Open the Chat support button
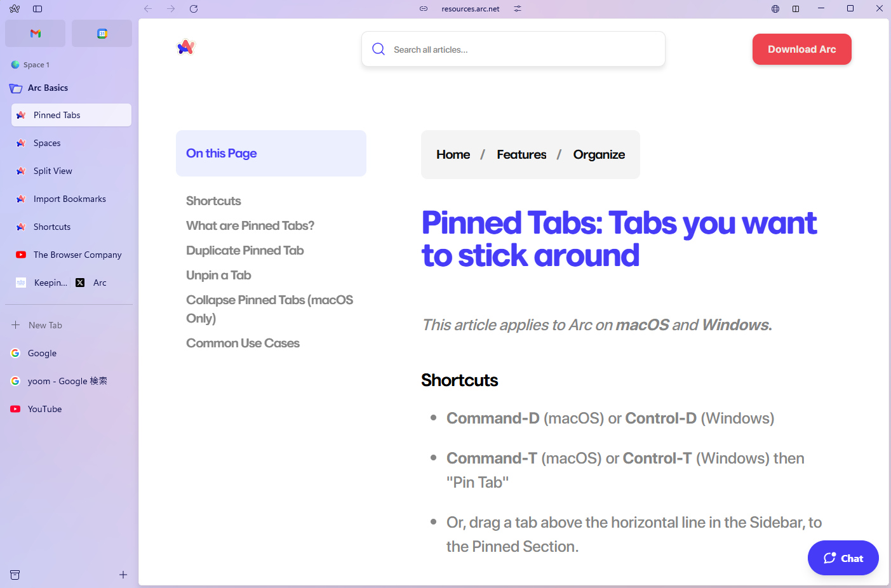This screenshot has width=891, height=588. tap(843, 558)
